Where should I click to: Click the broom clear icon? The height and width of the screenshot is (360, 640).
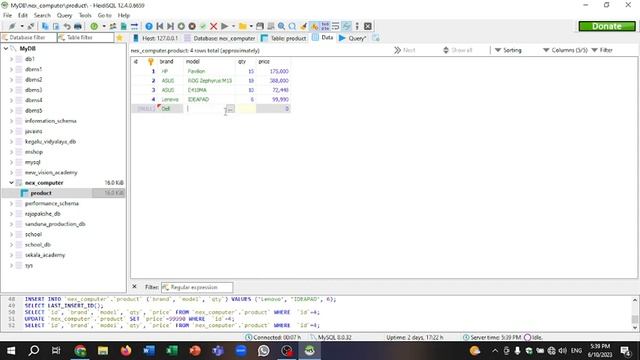[303, 26]
